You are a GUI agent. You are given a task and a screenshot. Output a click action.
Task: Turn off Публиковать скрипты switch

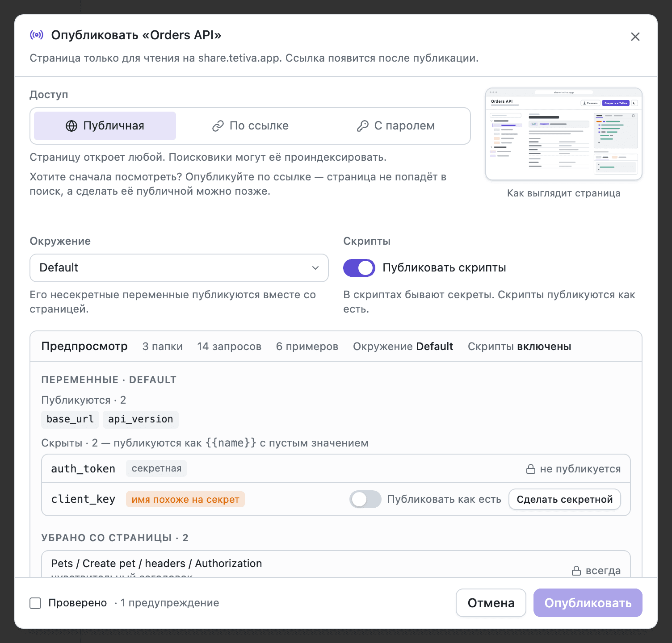click(359, 268)
